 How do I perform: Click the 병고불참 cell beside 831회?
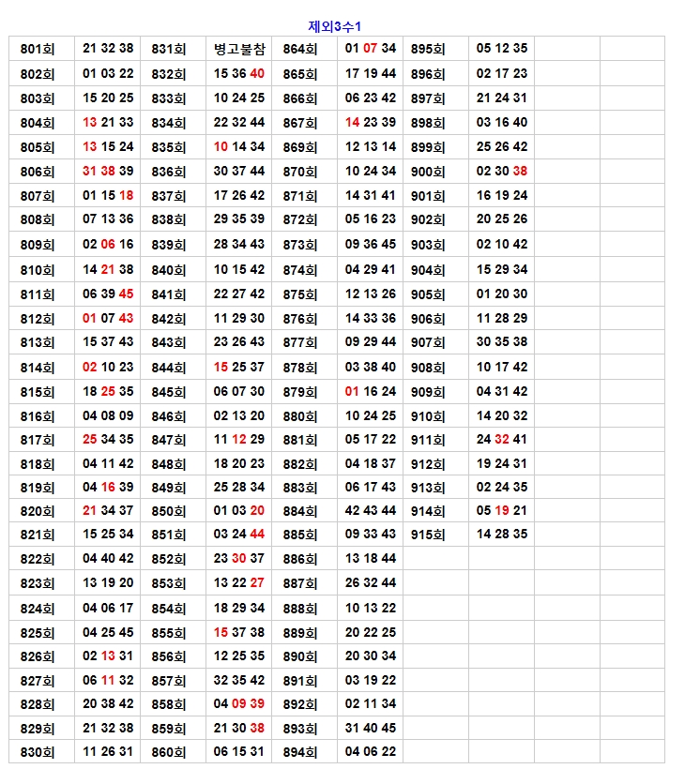point(239,49)
